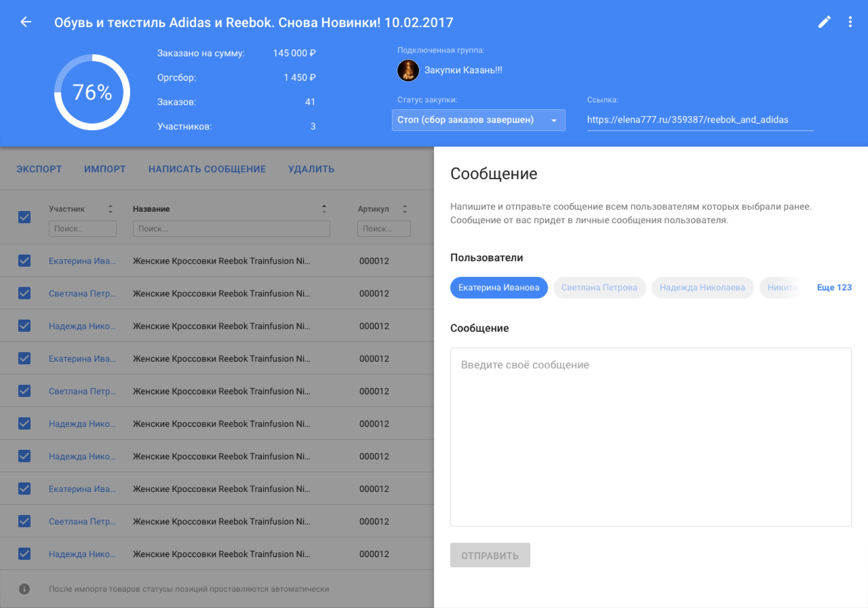This screenshot has height=608, width=868.
Task: Uncheck the first Светлана Петр... row checkbox
Action: [x=24, y=293]
